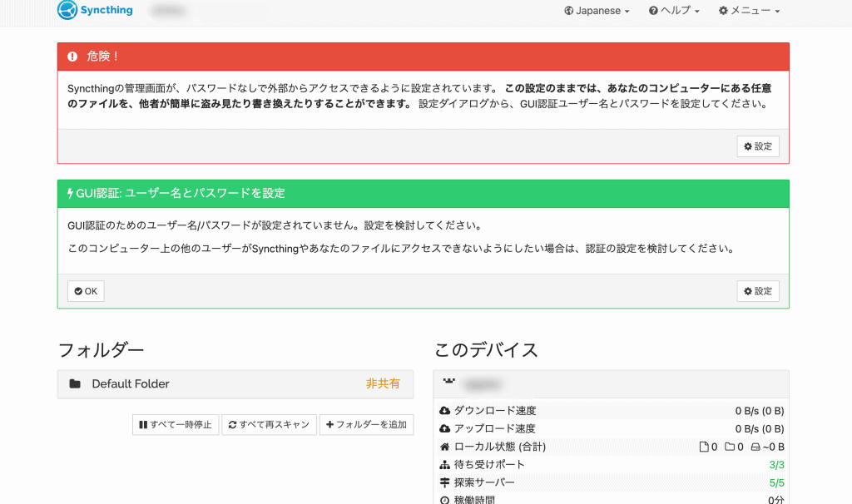Viewport: 852px width, 504px height.
Task: Expand the Default Folder row
Action: pyautogui.click(x=235, y=383)
